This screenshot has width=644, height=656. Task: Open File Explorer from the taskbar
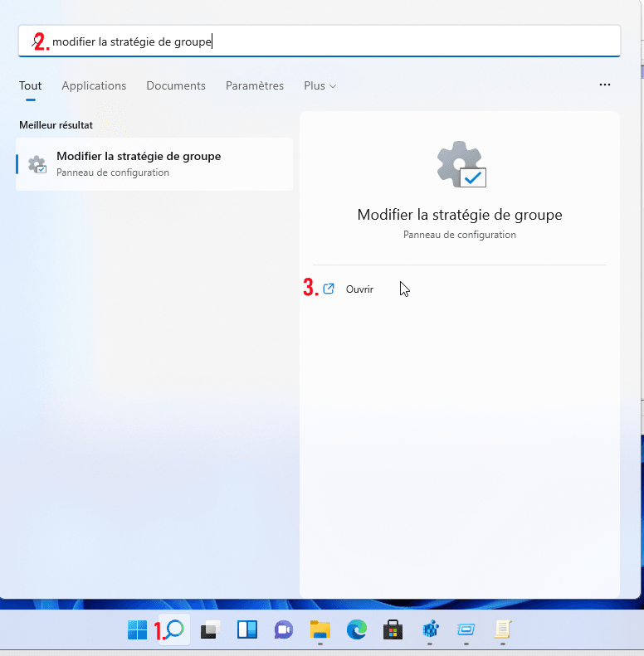[x=320, y=629]
